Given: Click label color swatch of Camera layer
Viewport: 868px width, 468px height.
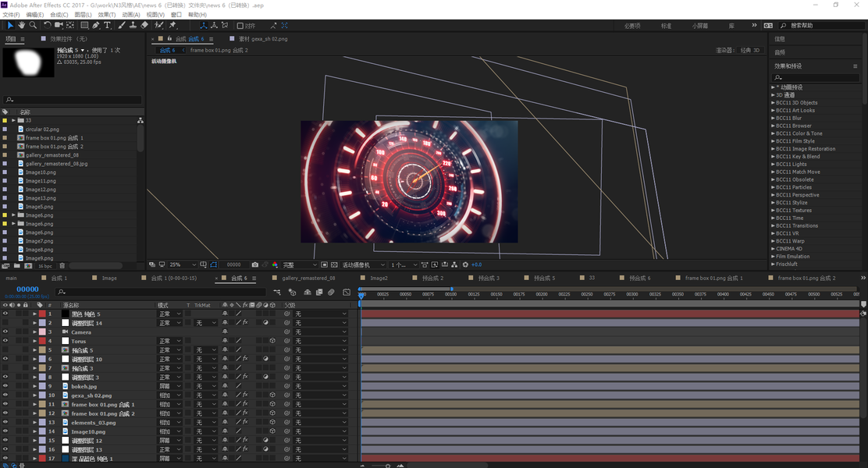Looking at the screenshot, I should [x=42, y=332].
